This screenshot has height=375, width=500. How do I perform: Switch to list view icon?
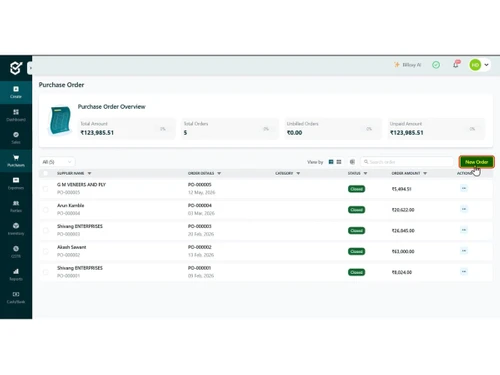point(331,162)
